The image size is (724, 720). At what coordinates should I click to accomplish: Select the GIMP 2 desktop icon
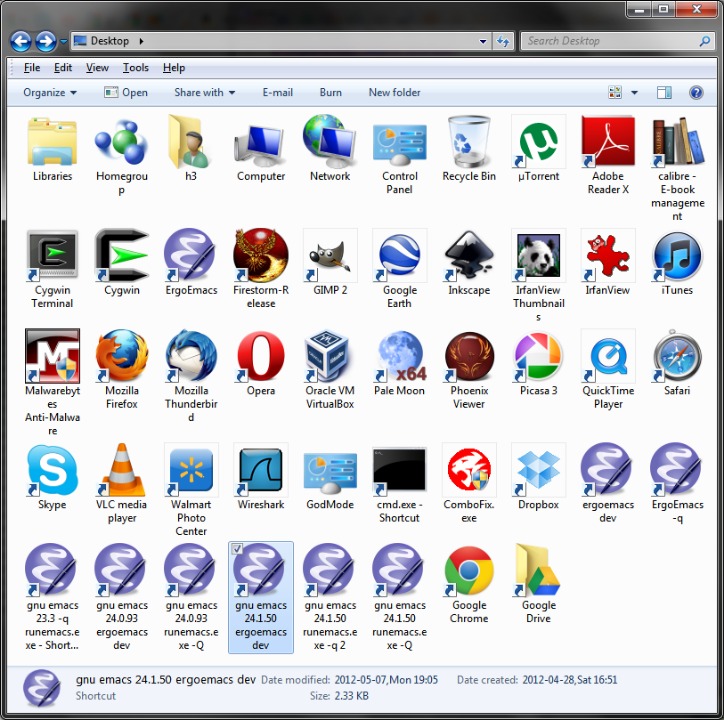(330, 256)
